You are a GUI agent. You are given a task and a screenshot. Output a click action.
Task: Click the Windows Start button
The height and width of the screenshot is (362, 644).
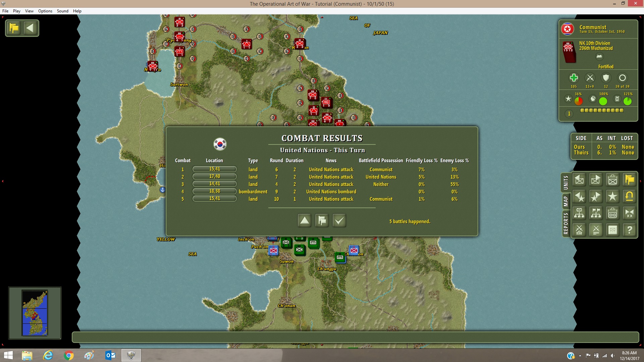click(x=8, y=355)
